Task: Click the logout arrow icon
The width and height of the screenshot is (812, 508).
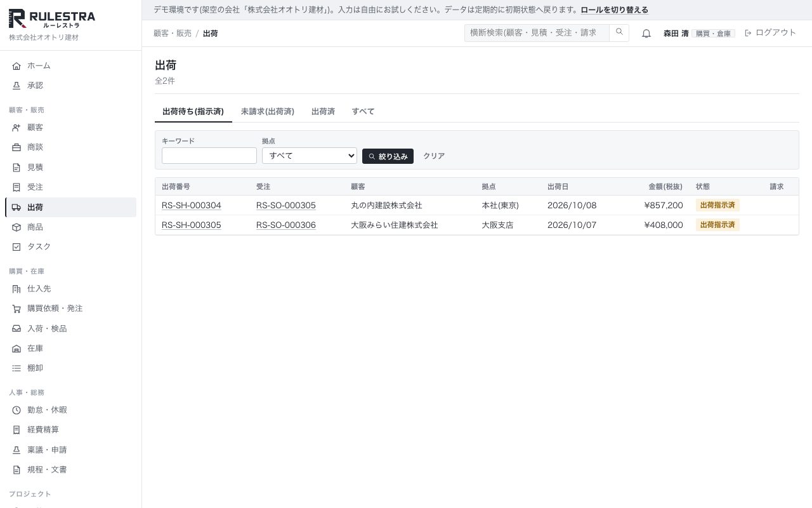Action: tap(748, 33)
